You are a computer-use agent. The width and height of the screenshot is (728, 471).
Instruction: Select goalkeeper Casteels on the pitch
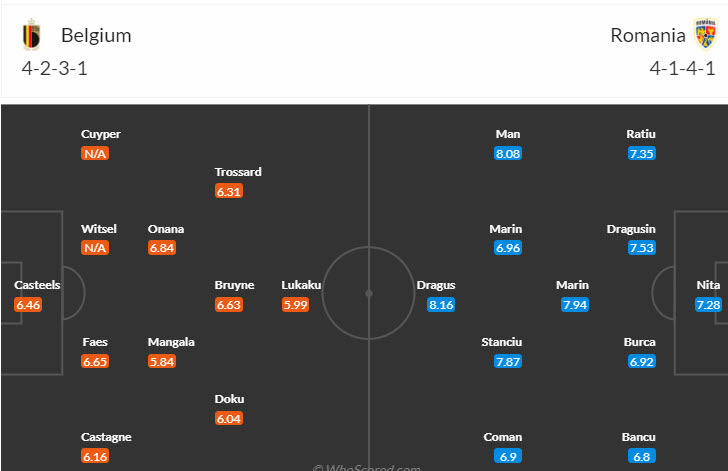37,285
